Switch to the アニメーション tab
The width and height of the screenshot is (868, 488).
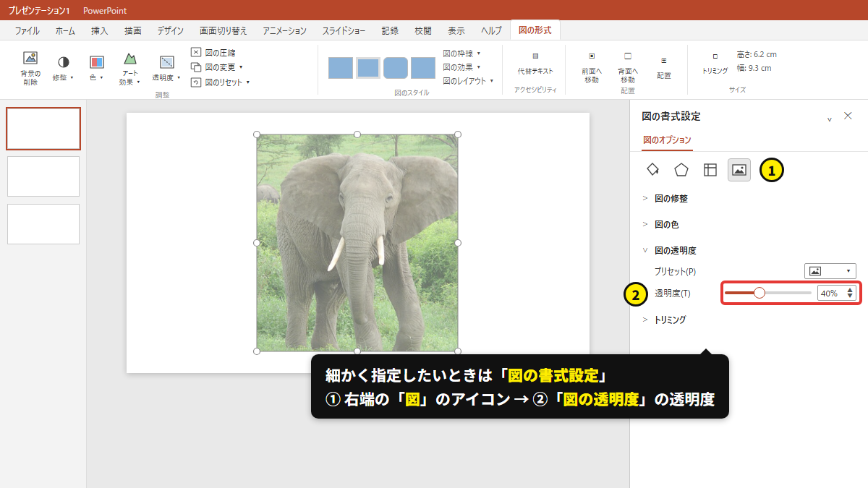click(x=285, y=30)
